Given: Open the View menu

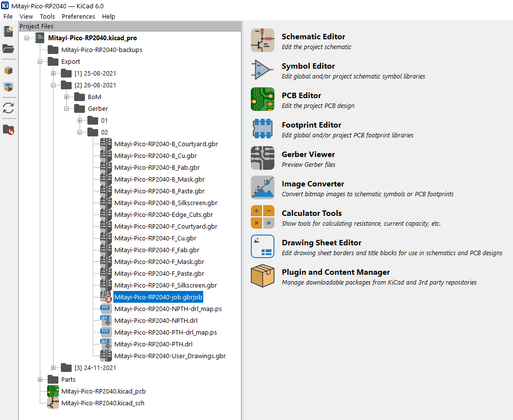Looking at the screenshot, I should click(x=26, y=16).
